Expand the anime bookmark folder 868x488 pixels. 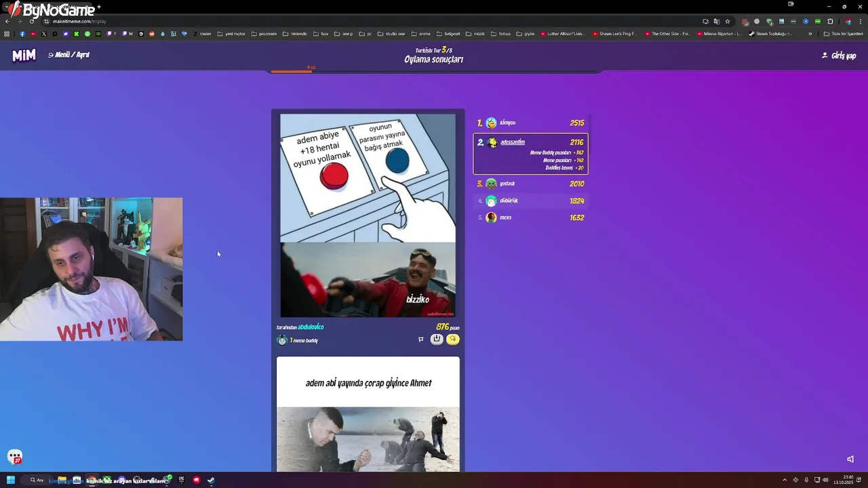click(421, 33)
